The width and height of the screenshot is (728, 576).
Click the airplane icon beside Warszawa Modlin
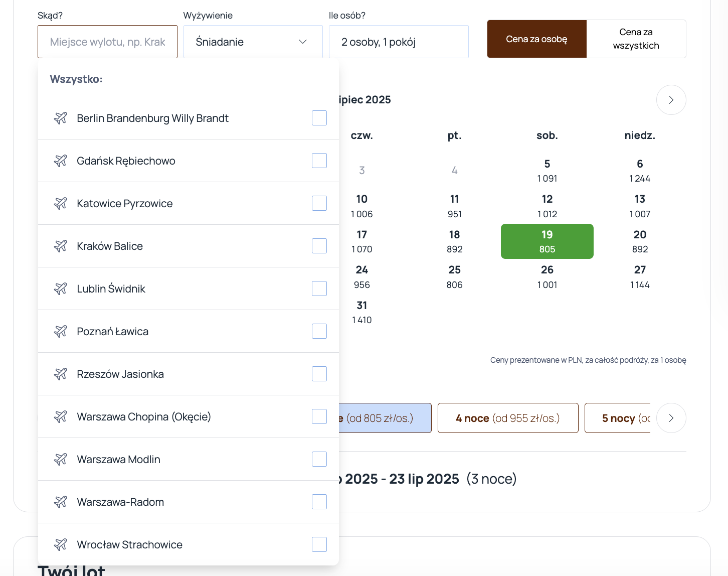pyautogui.click(x=61, y=459)
